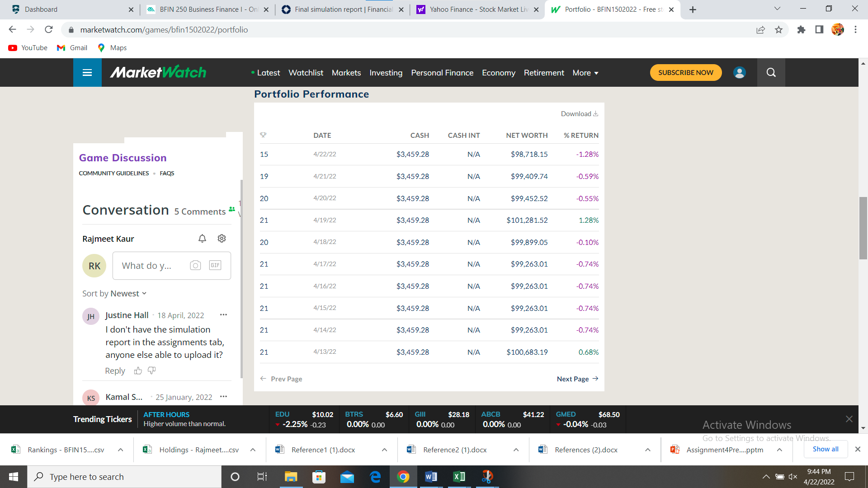Switch to Final simulation report tab
This screenshot has height=488, width=868.
pyautogui.click(x=343, y=9)
